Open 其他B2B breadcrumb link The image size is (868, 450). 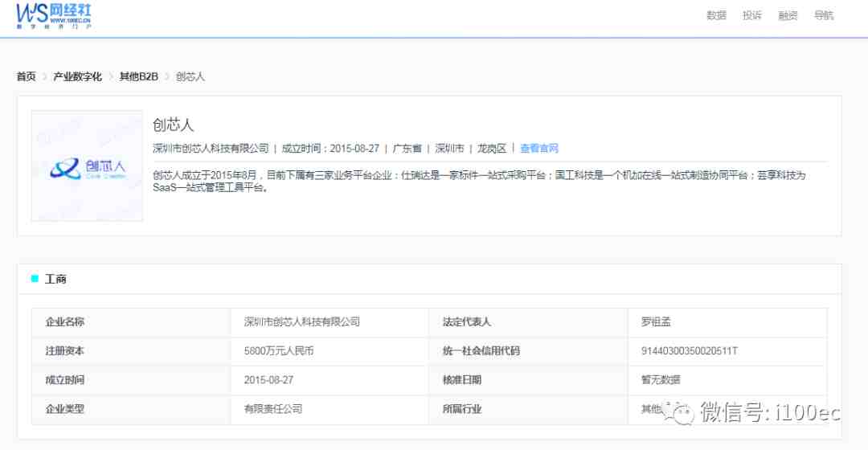coord(139,76)
